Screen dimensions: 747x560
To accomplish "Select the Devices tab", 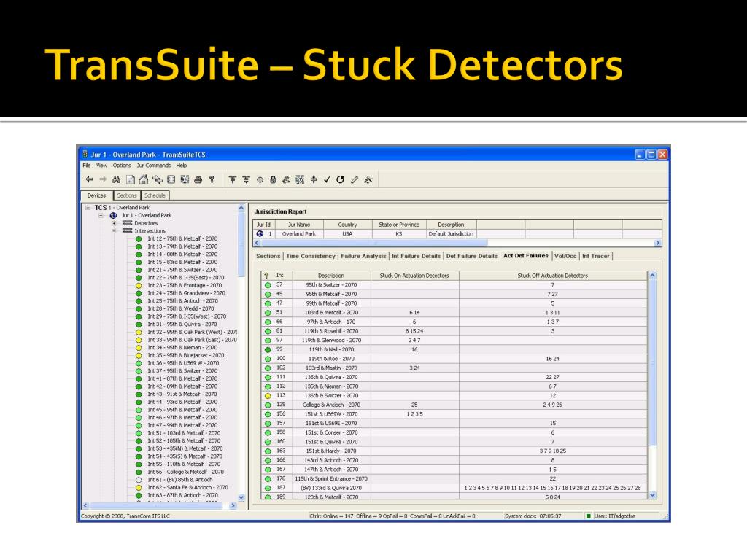I will click(97, 195).
